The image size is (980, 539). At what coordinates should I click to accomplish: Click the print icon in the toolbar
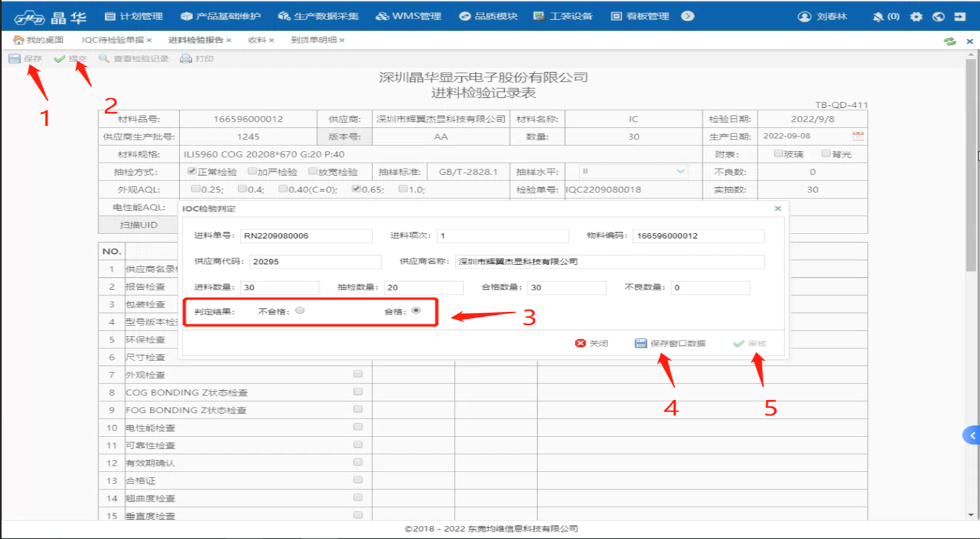point(186,59)
